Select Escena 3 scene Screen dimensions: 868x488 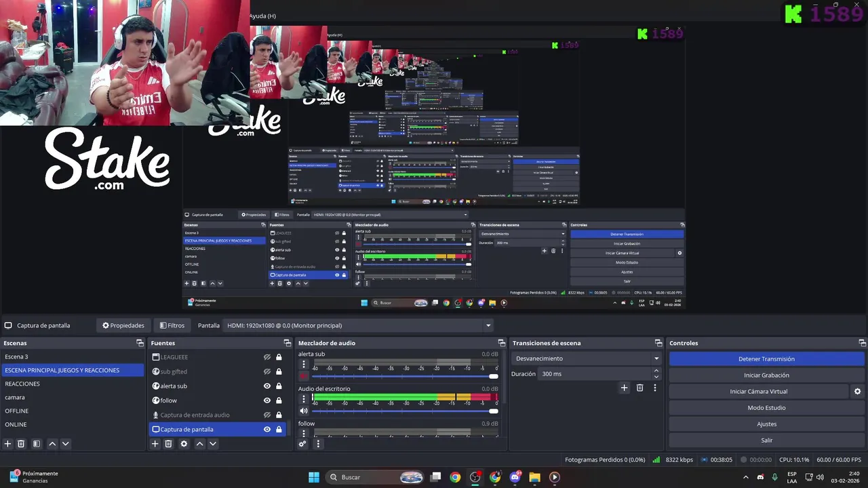(73, 357)
